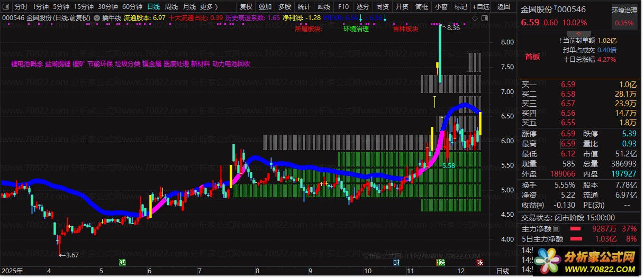
Task: Click the 买五 order book row
Action: [579, 122]
